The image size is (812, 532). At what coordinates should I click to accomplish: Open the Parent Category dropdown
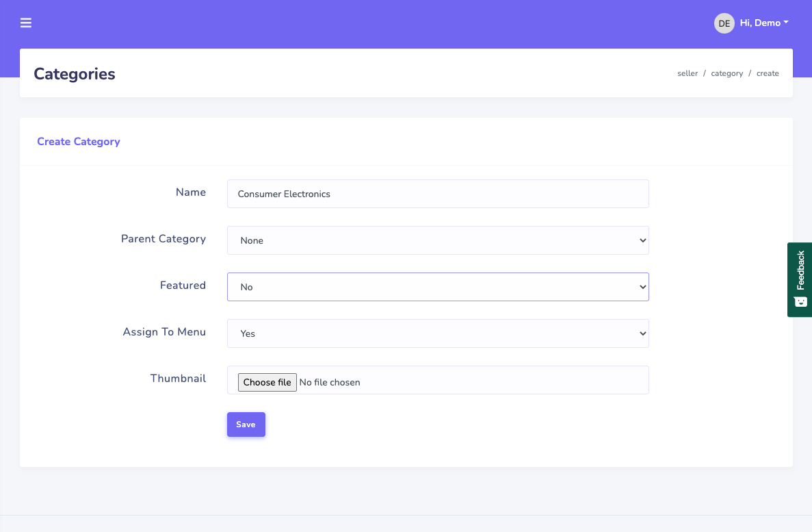(x=438, y=240)
